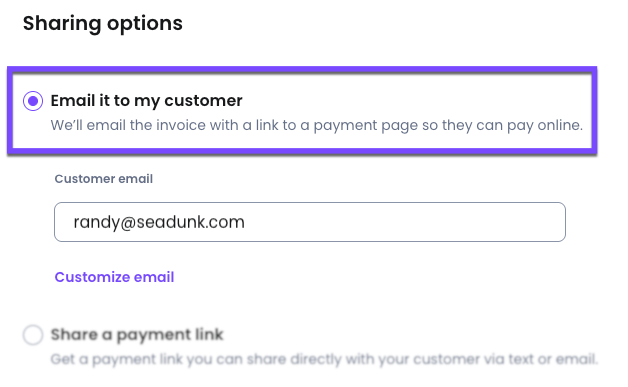
Task: Click the randy@seadunk.com email text
Action: 159,222
